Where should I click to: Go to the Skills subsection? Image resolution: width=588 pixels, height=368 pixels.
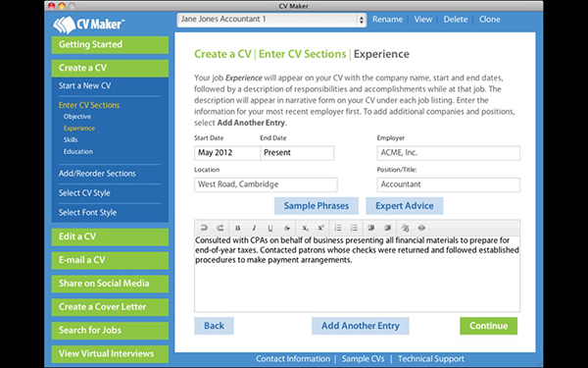tap(71, 139)
